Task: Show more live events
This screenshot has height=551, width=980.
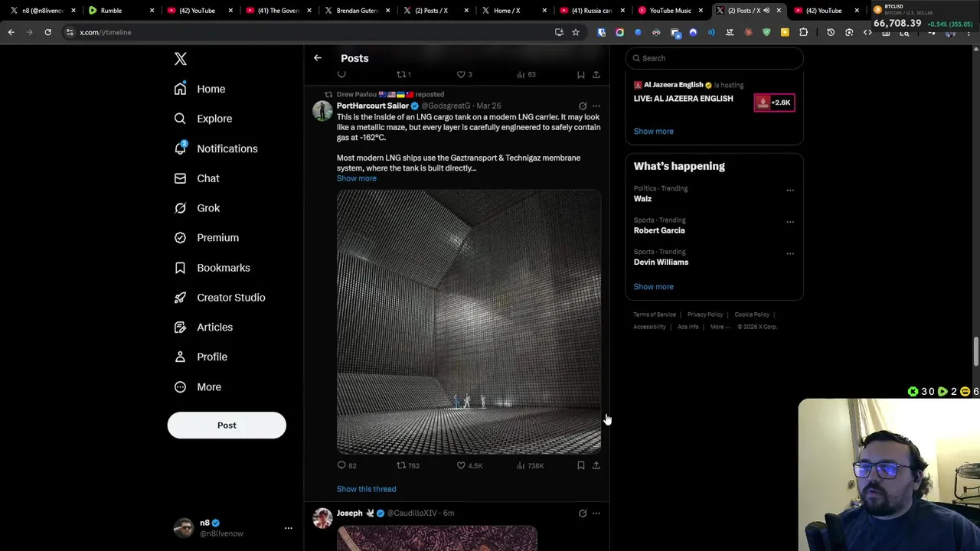Action: pos(654,131)
